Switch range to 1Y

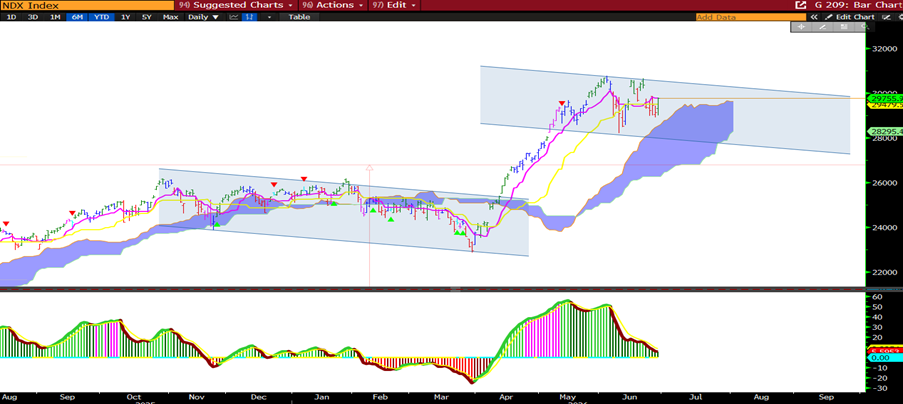point(125,17)
